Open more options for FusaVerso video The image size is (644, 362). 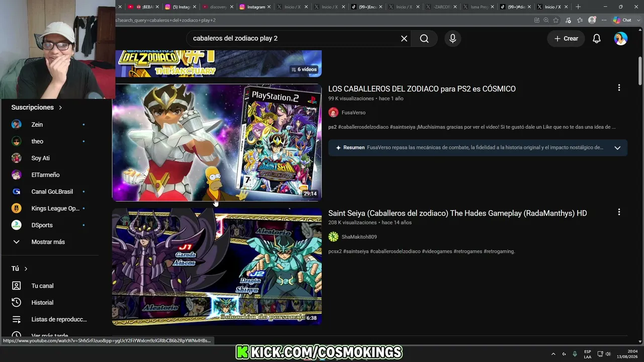pos(619,88)
